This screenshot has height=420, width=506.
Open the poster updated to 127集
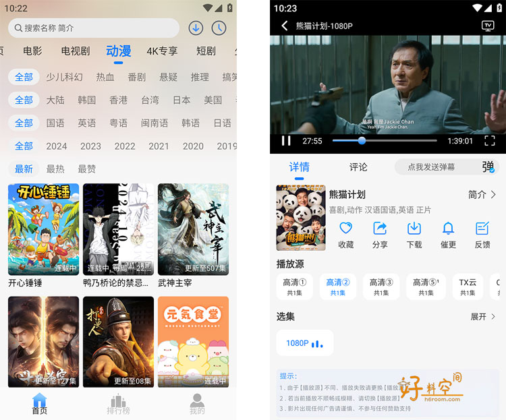pos(43,342)
